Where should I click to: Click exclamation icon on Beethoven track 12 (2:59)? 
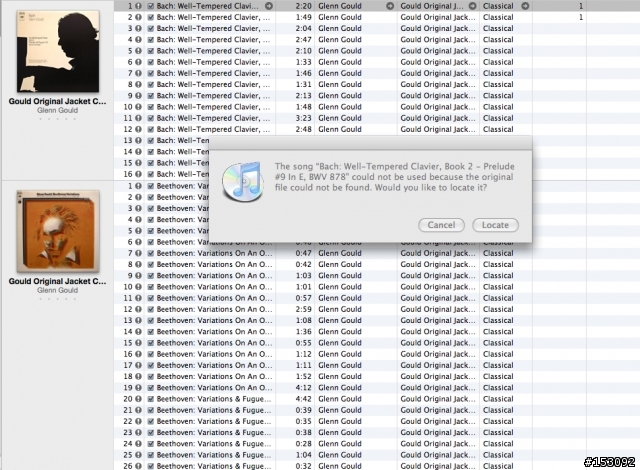[138, 309]
